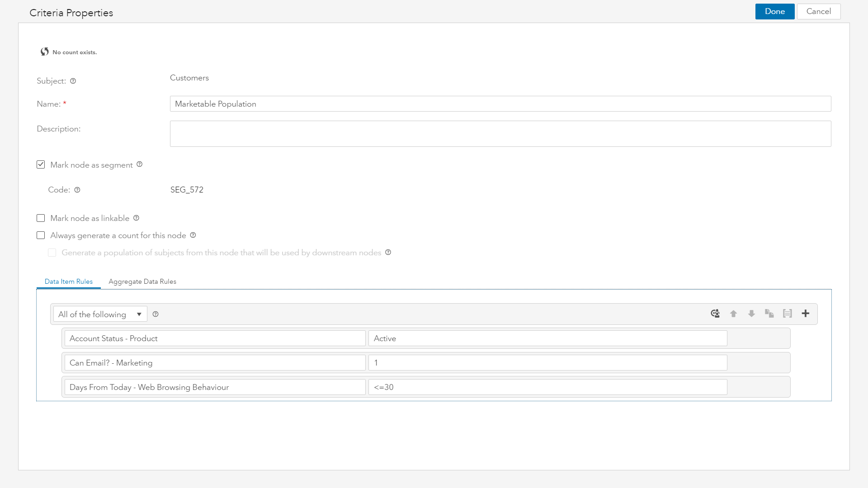
Task: Open help beside All of the following
Action: click(x=156, y=314)
